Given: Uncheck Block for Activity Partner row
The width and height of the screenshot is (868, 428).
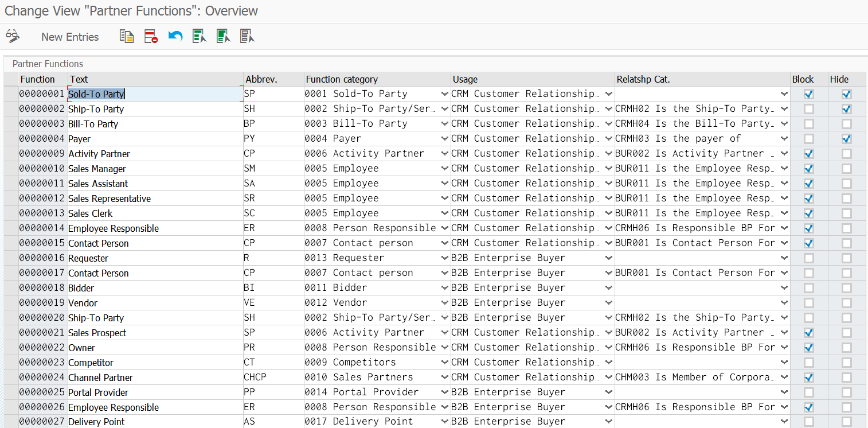Looking at the screenshot, I should coord(808,154).
